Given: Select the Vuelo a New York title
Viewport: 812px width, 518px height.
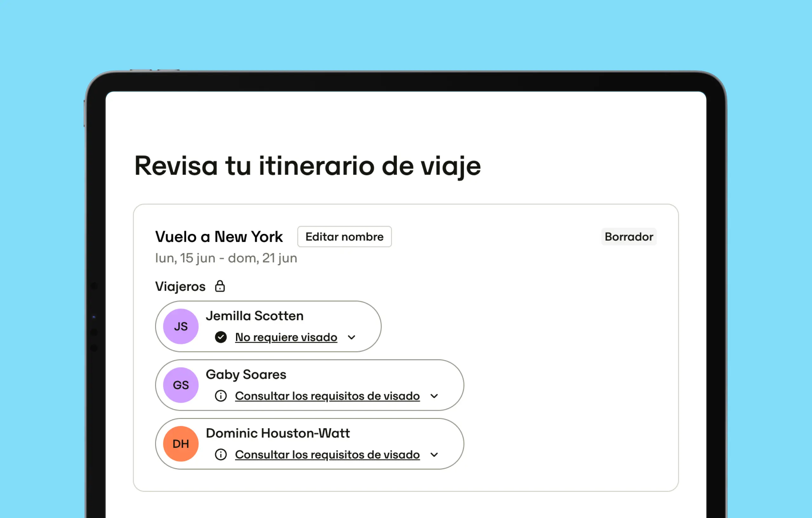Looking at the screenshot, I should (x=219, y=236).
